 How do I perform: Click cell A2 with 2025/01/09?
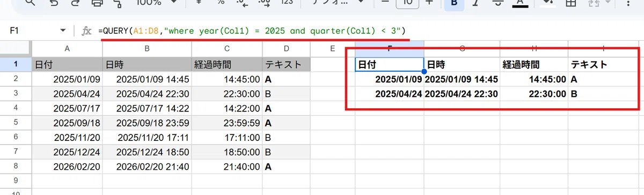[x=67, y=79]
